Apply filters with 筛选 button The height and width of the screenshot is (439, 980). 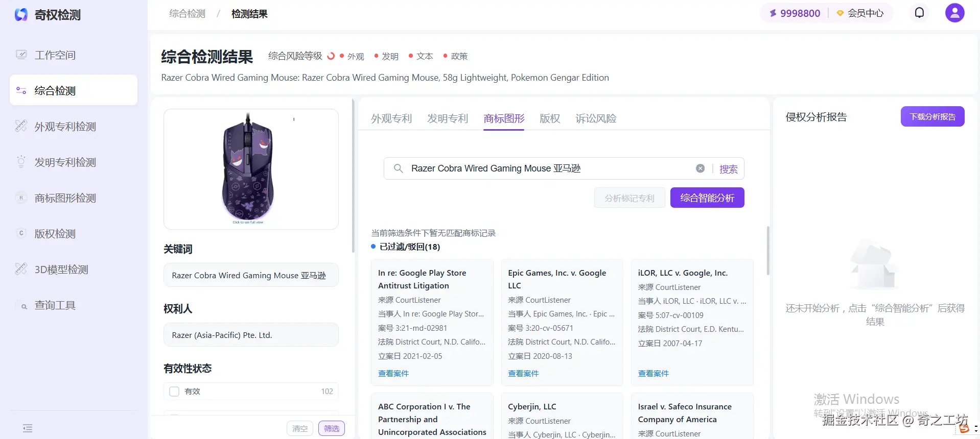(332, 428)
